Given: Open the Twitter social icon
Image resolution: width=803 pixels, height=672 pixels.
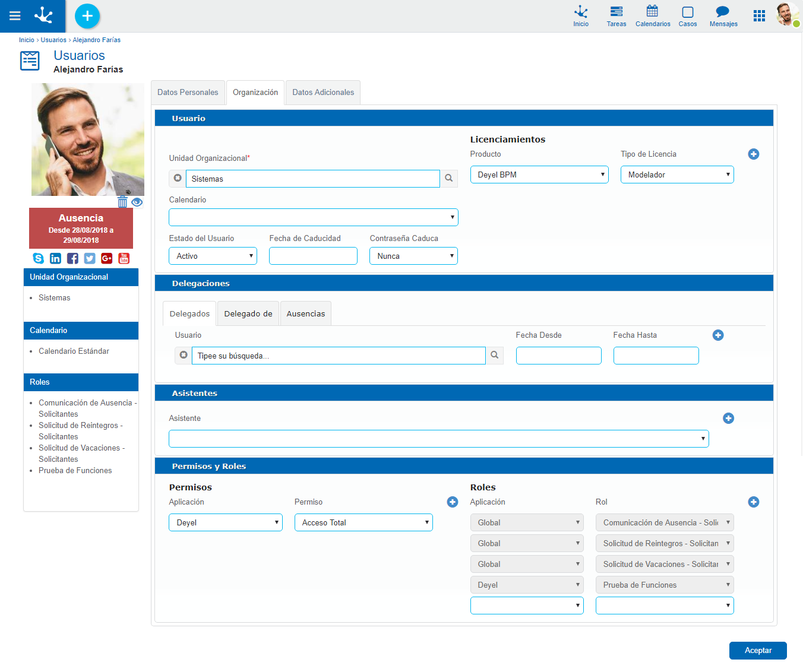Looking at the screenshot, I should (90, 258).
